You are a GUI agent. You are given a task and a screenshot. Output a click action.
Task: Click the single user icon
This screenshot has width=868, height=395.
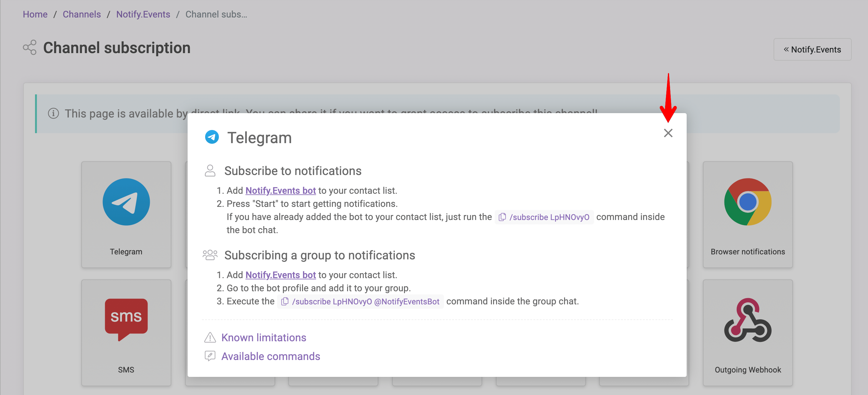pyautogui.click(x=210, y=171)
